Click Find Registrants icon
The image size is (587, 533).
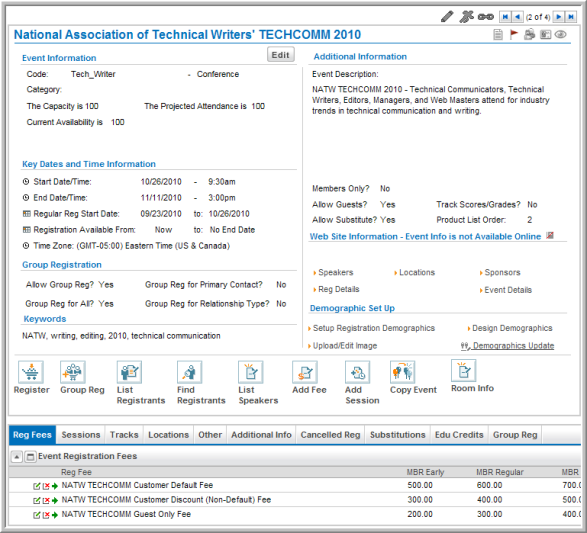(x=189, y=372)
